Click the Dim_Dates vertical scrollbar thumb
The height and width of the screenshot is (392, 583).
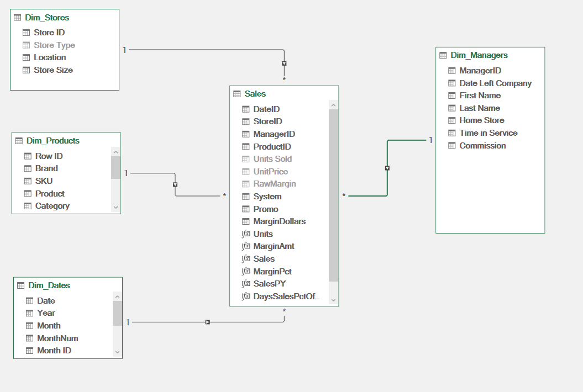pos(117,314)
